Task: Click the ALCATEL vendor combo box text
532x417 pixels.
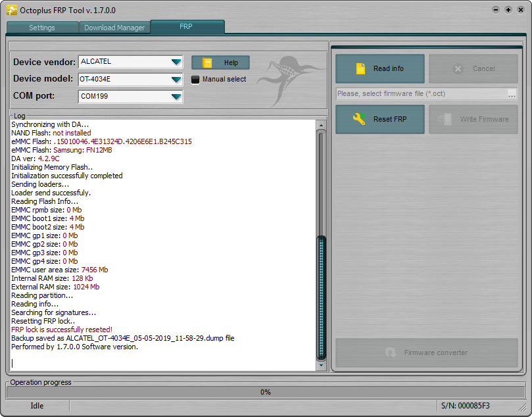Action: coord(96,61)
